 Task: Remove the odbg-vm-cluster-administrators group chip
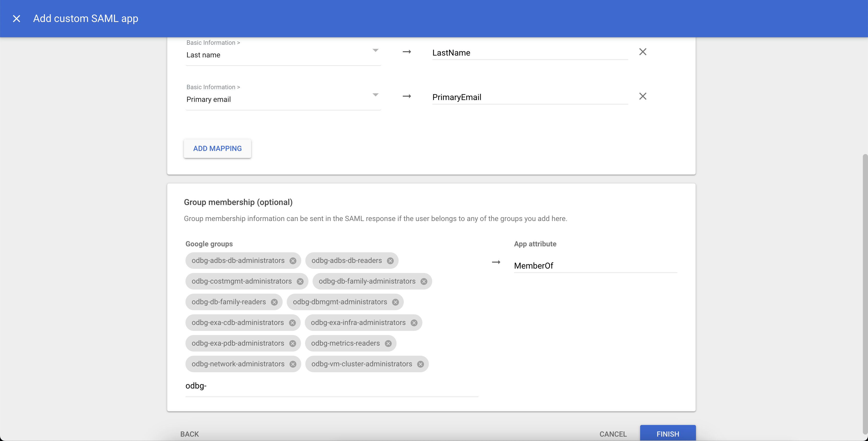click(x=420, y=364)
